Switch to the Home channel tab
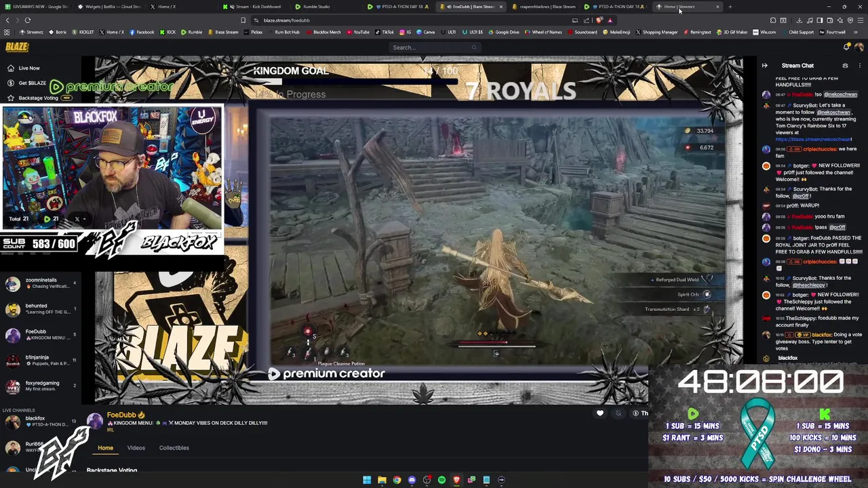 (105, 448)
